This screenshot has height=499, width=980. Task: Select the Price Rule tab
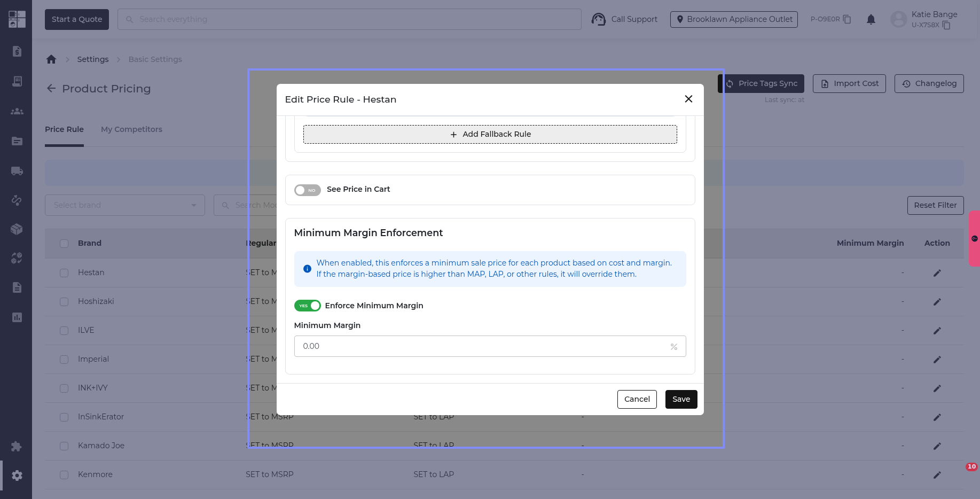[64, 129]
